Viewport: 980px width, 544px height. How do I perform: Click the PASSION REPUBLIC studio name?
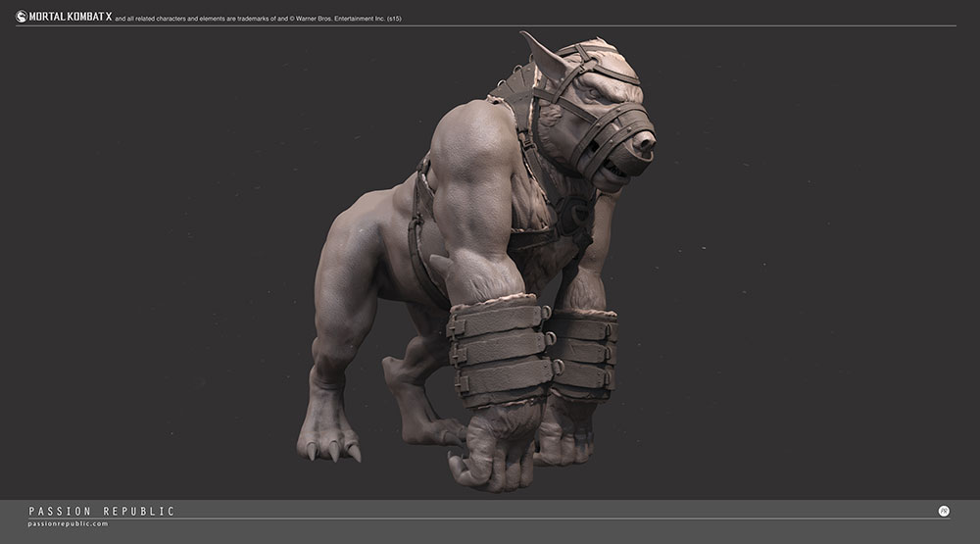[101, 512]
